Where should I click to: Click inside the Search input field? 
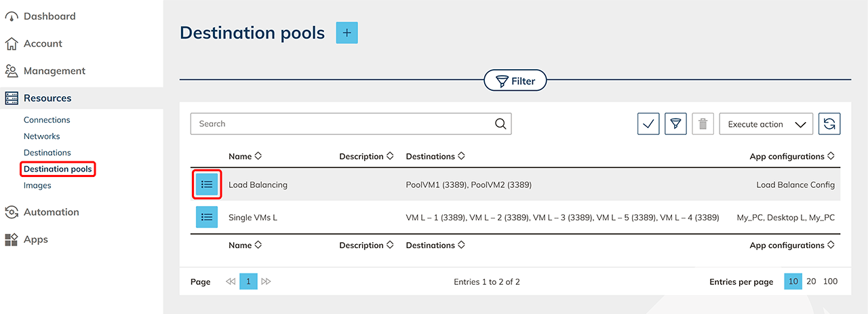click(x=342, y=123)
